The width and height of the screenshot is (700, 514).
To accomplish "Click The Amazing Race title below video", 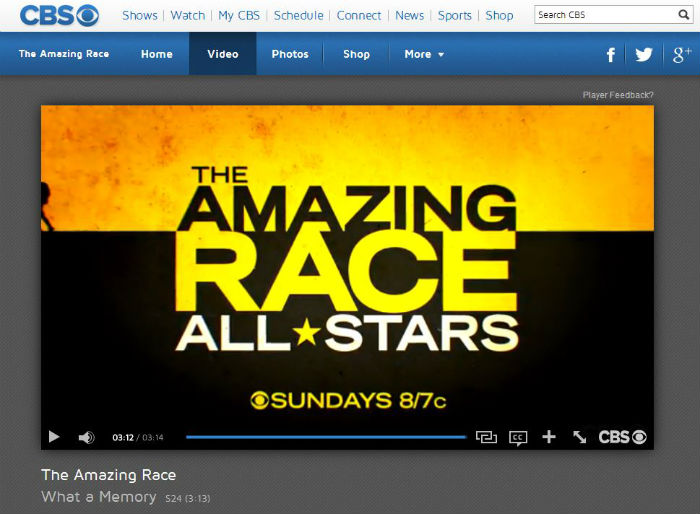I will click(x=108, y=475).
